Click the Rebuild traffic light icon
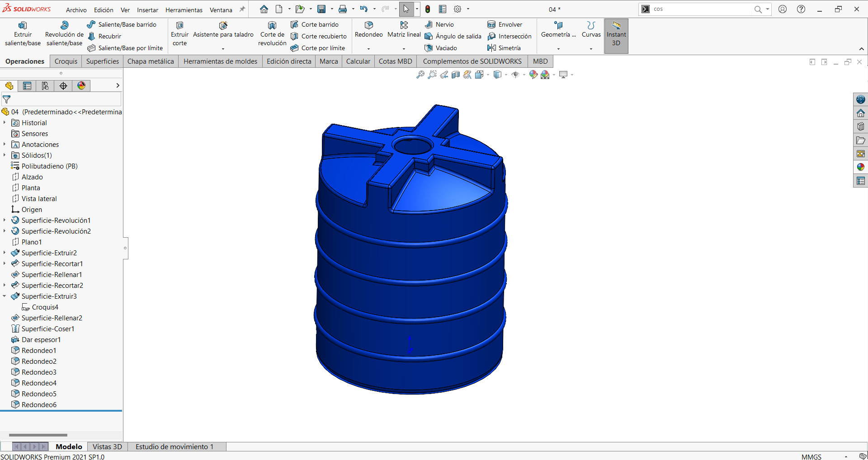The height and width of the screenshot is (460, 868). (x=428, y=9)
